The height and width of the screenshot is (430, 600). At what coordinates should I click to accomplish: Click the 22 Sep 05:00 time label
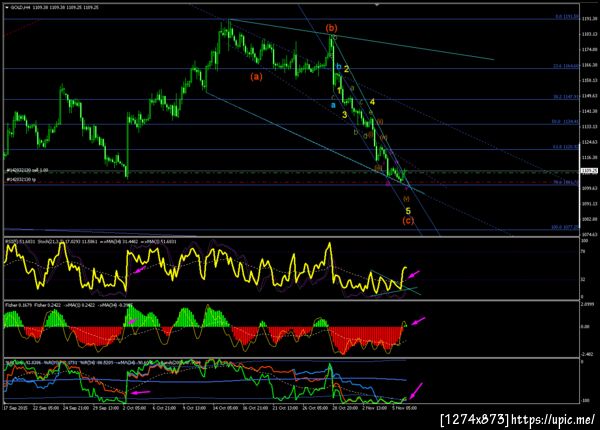(x=46, y=408)
